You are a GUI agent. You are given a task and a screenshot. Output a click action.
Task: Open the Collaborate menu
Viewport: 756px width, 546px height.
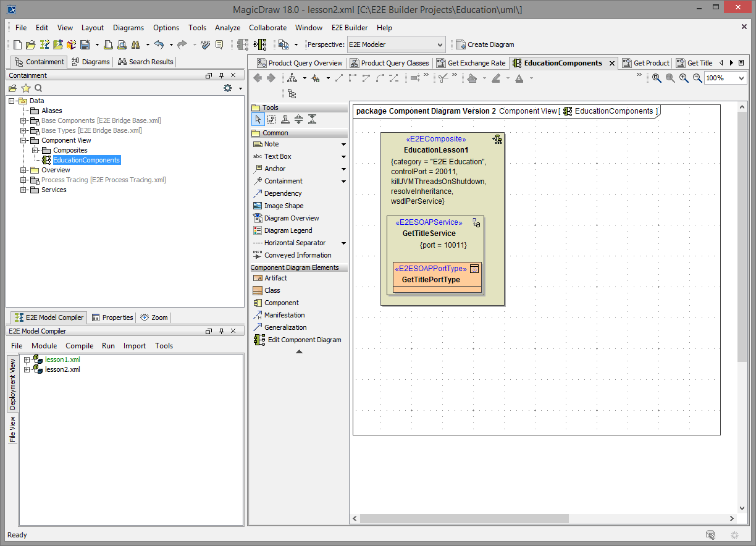point(267,27)
